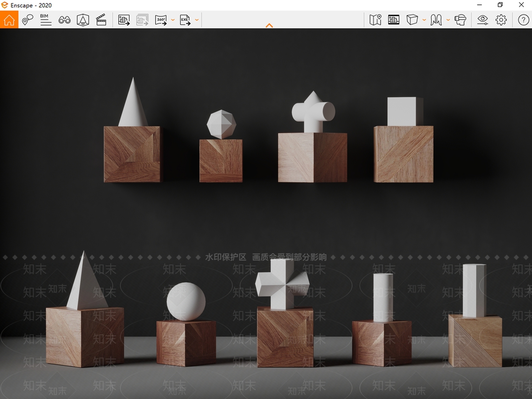Expand the 360° panorama dropdown arrow
Image resolution: width=532 pixels, height=399 pixels.
(x=173, y=20)
